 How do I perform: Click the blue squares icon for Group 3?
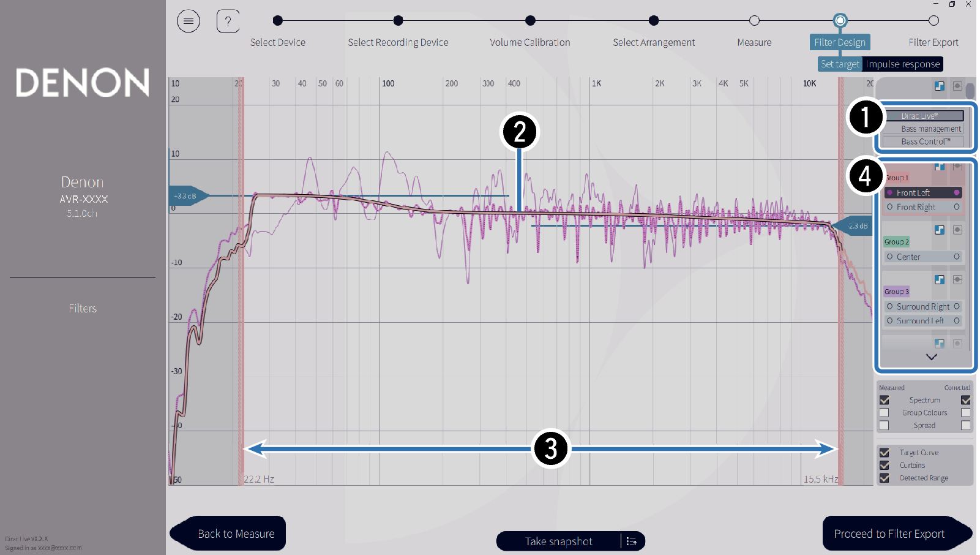click(940, 279)
